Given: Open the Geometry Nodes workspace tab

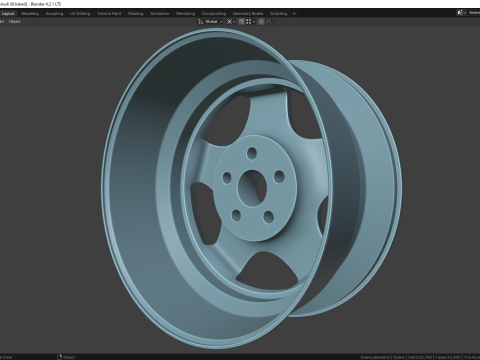Looking at the screenshot, I should click(248, 14).
